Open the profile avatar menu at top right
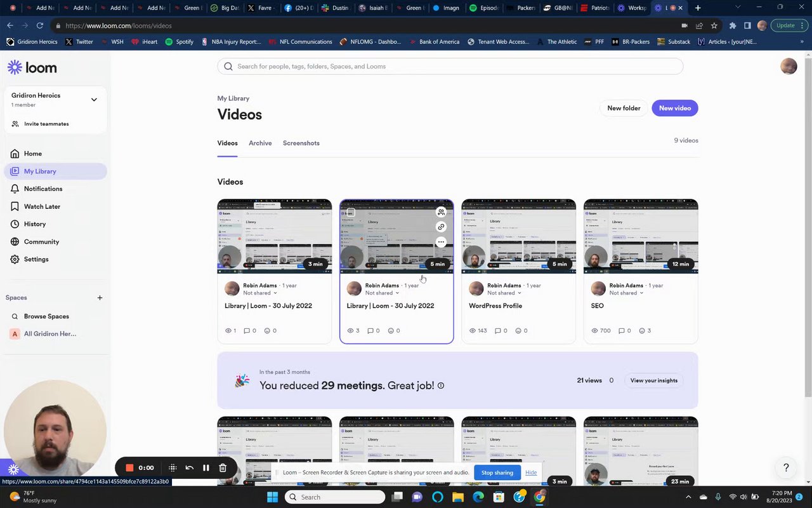This screenshot has height=508, width=812. tap(789, 66)
